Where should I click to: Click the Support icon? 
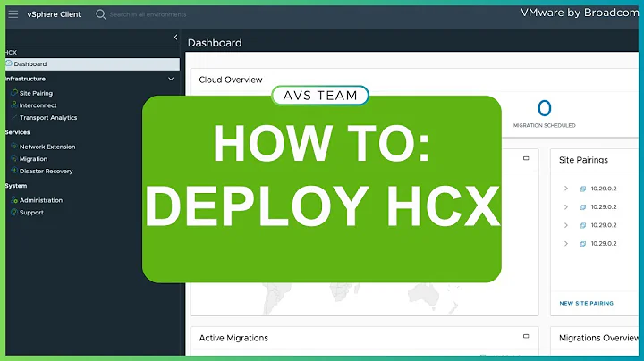pos(14,212)
